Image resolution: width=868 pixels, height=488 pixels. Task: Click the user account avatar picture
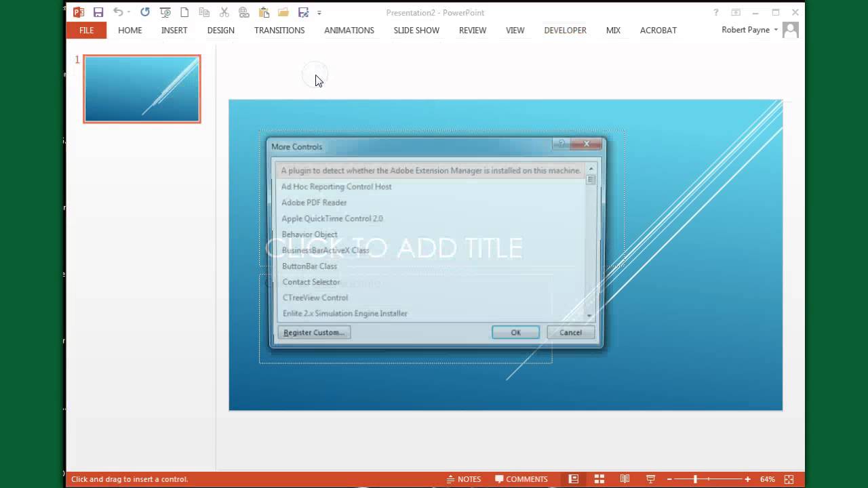pos(790,30)
